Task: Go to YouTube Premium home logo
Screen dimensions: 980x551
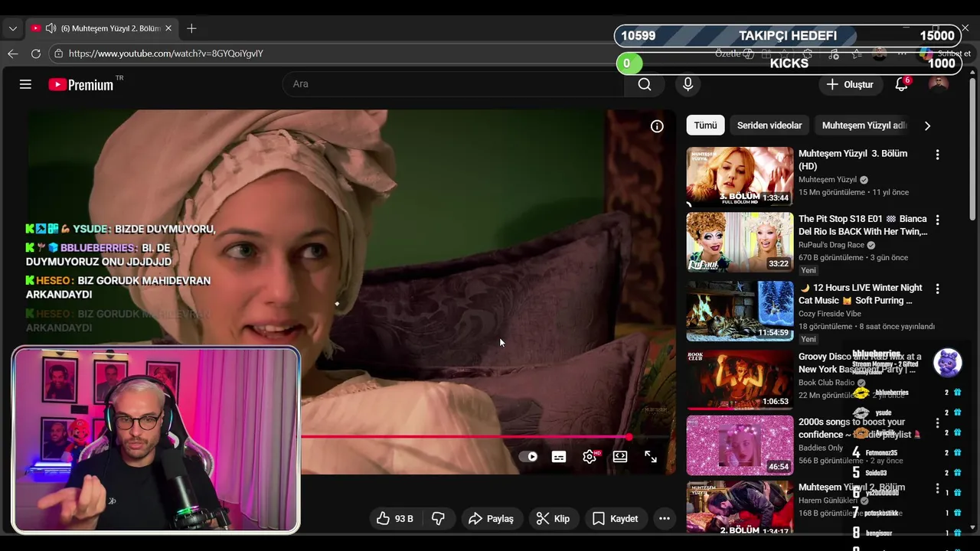Action: click(x=81, y=84)
